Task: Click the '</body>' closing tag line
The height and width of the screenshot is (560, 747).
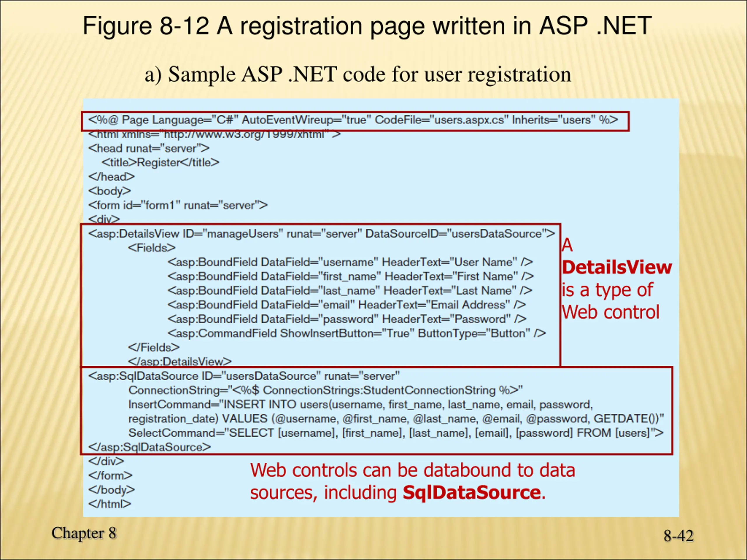Action: point(111,489)
